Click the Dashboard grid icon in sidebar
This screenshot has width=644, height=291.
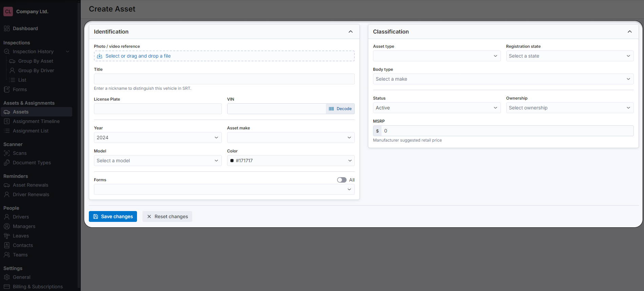point(7,28)
